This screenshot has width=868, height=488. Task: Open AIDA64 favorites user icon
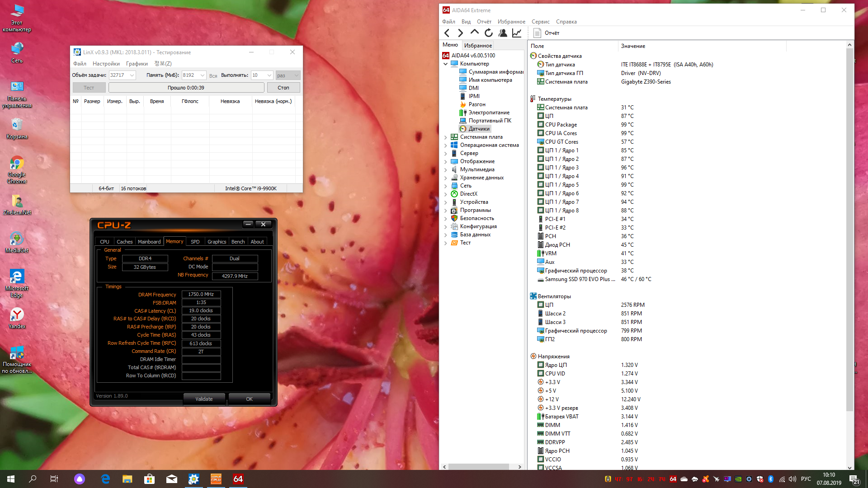click(x=503, y=33)
